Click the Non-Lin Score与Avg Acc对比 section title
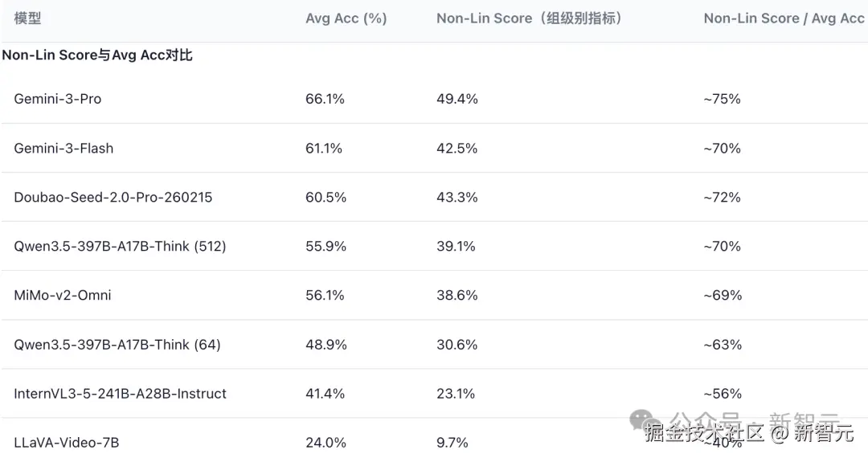868x458 pixels. [x=97, y=55]
